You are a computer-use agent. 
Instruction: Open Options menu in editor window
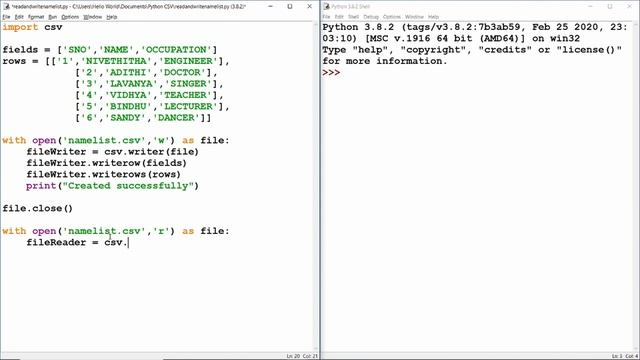pyautogui.click(x=70, y=17)
